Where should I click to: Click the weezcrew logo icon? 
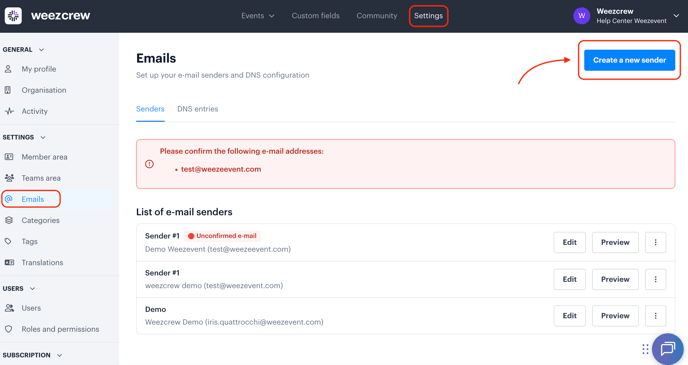[x=13, y=16]
